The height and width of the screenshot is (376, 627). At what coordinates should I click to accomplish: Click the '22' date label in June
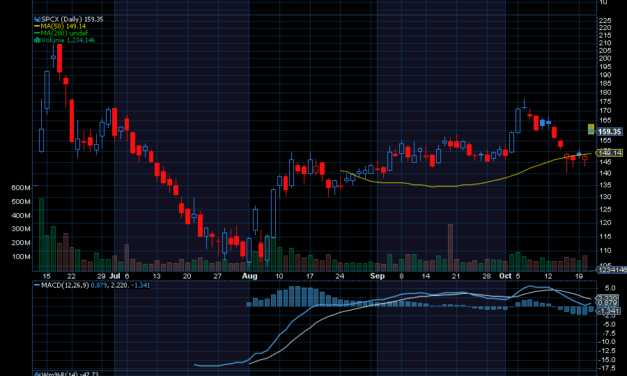point(71,276)
